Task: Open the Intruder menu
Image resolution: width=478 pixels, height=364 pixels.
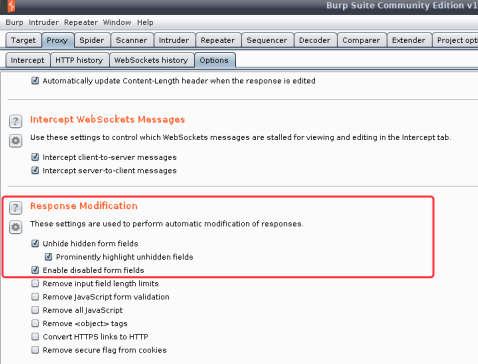Action: (43, 22)
